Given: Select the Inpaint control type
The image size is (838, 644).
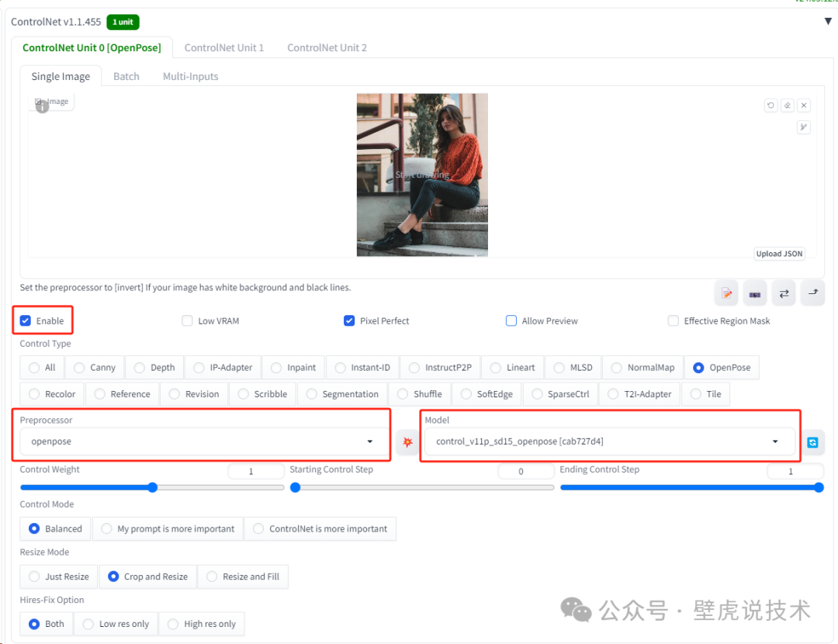Looking at the screenshot, I should pyautogui.click(x=293, y=368).
